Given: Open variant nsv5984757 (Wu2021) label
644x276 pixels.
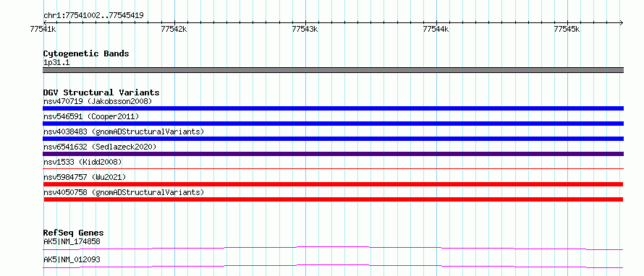Looking at the screenshot, I should (84, 177).
